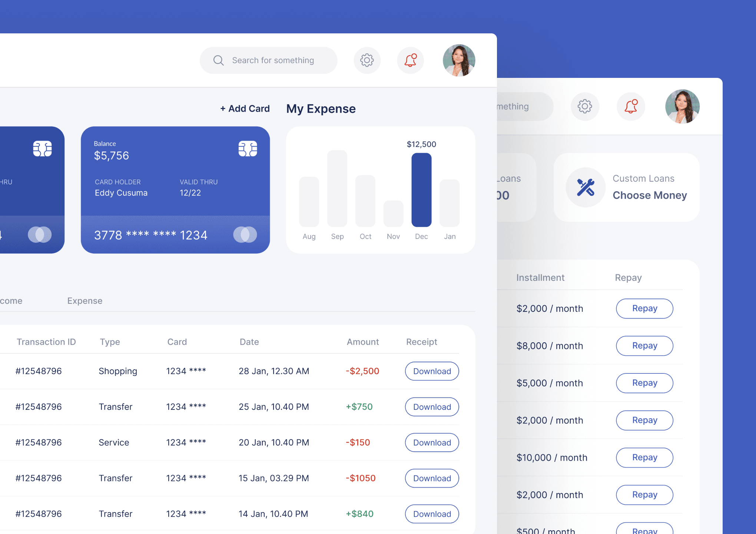The height and width of the screenshot is (534, 756).
Task: Select the Nov bar in expense chart
Action: point(393,214)
